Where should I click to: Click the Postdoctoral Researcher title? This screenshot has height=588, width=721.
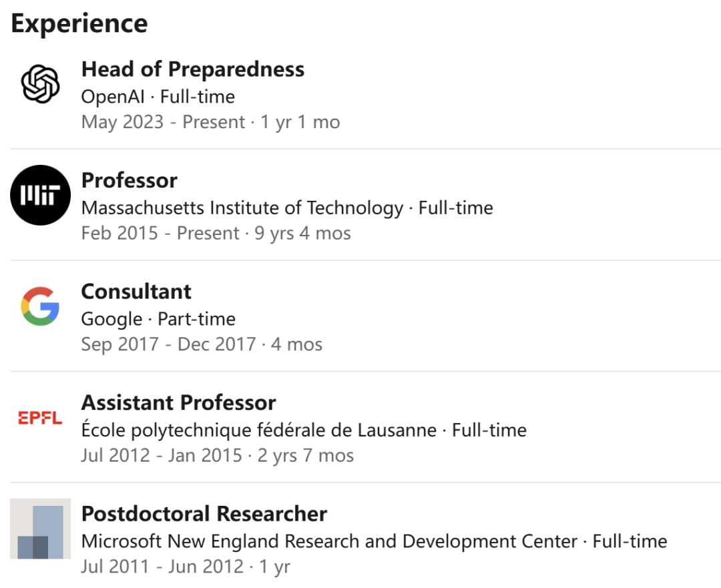[x=204, y=514]
